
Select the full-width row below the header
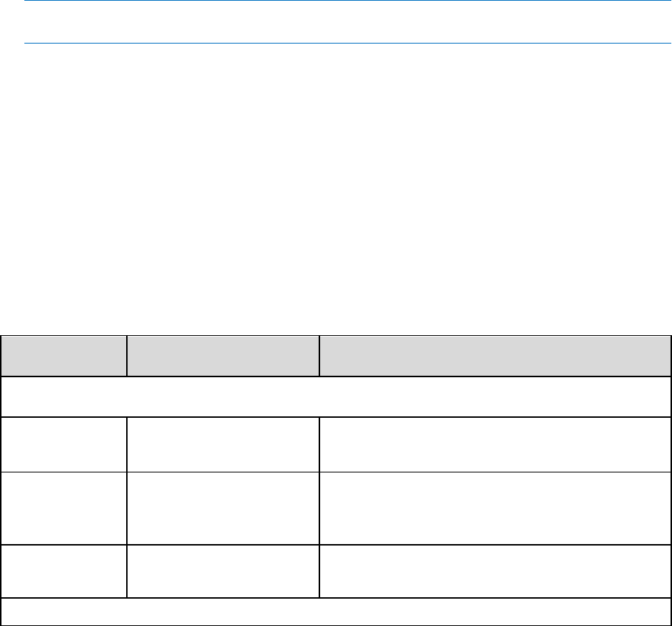336,396
